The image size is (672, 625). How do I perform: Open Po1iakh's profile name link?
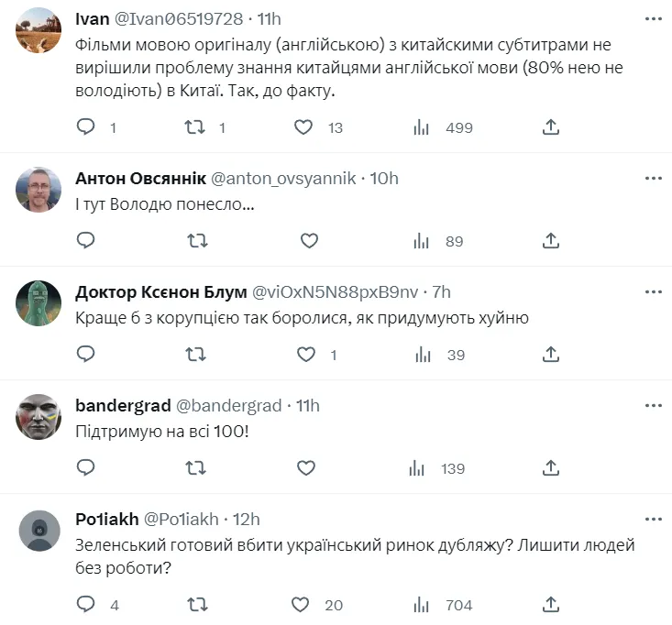click(x=105, y=519)
